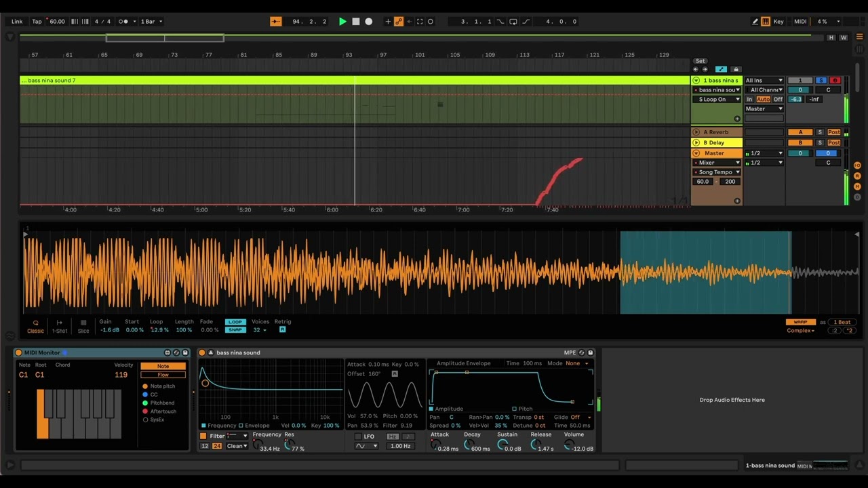This screenshot has width=868, height=488.
Task: Adjust the amplitude Release knob
Action: pyautogui.click(x=535, y=445)
